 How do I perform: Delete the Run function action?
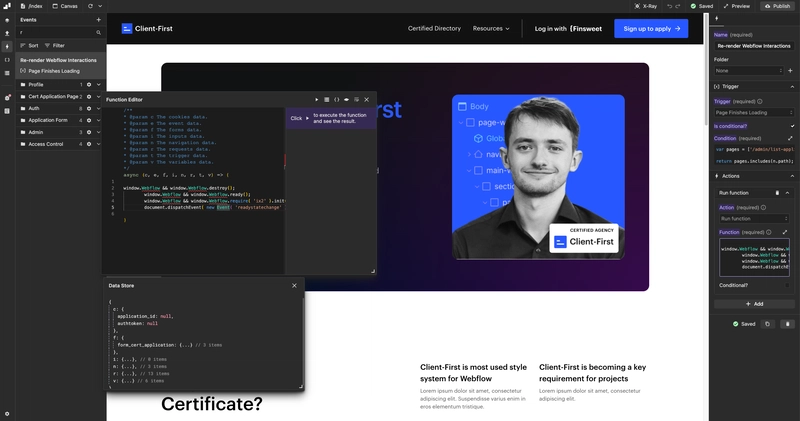[777, 193]
